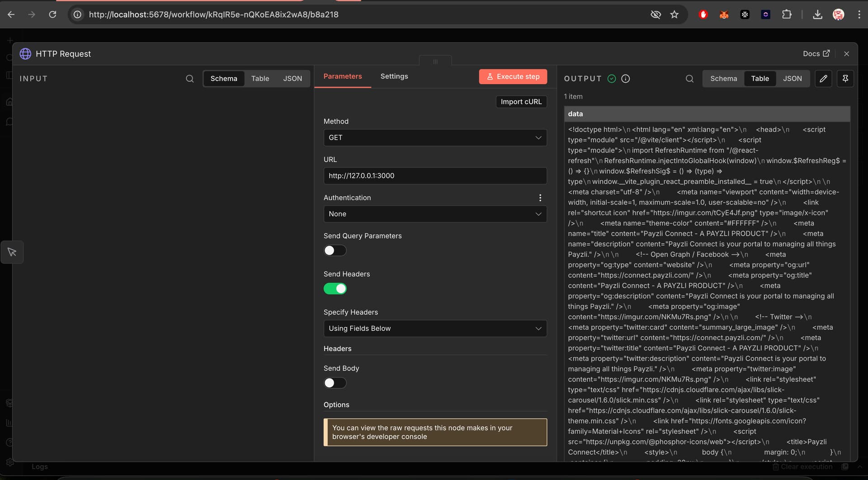Click the edit output pencil icon
The height and width of the screenshot is (480, 868).
(x=823, y=79)
